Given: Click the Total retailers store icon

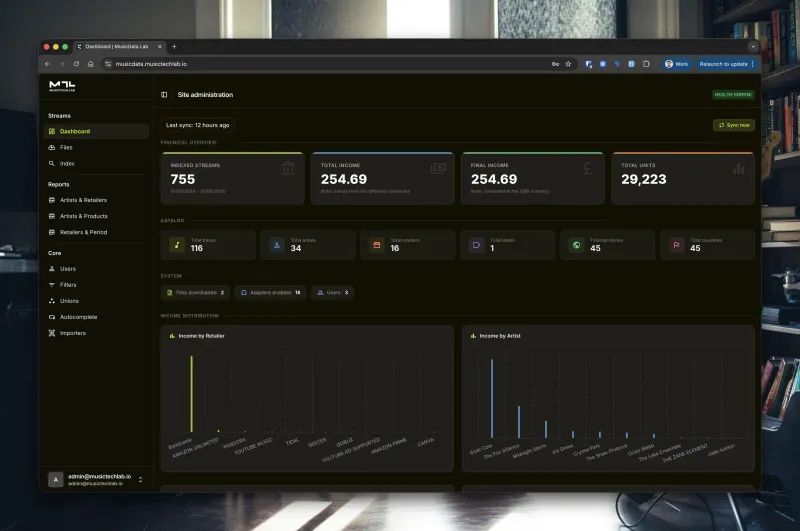Looking at the screenshot, I should pos(377,245).
